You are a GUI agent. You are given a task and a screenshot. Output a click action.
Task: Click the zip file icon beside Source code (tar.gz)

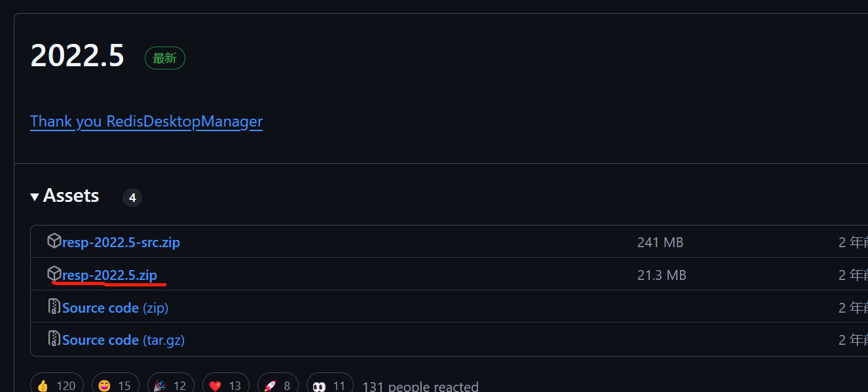pyautogui.click(x=54, y=339)
